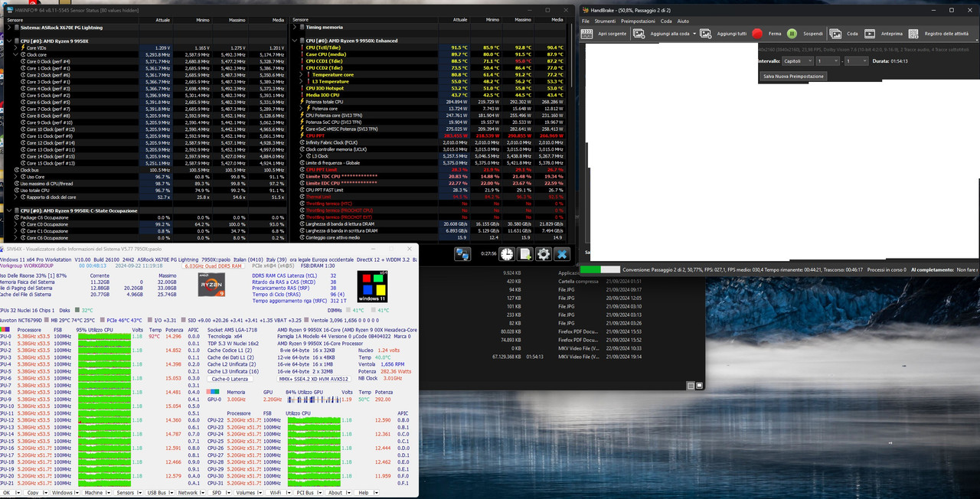Click windows 11 logo in SIV
The width and height of the screenshot is (980, 499).
(372, 286)
